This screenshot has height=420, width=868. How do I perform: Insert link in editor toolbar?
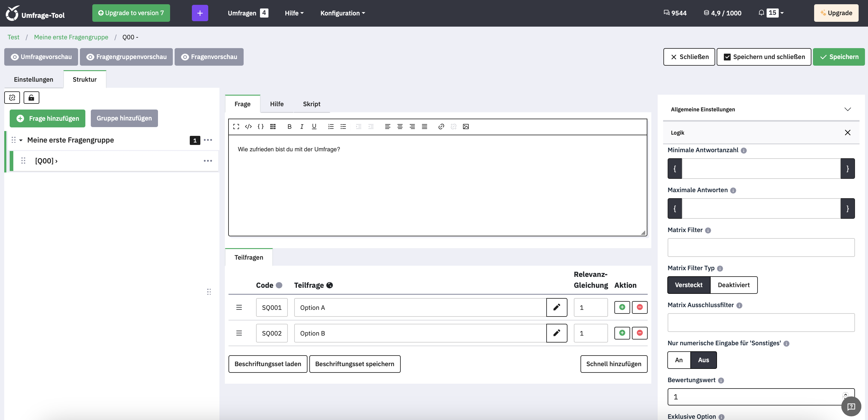[441, 127]
